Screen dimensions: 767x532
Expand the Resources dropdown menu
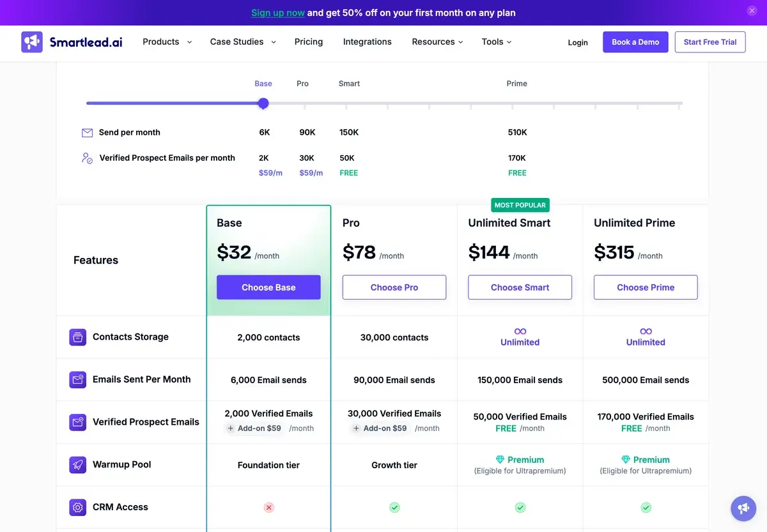click(x=437, y=42)
